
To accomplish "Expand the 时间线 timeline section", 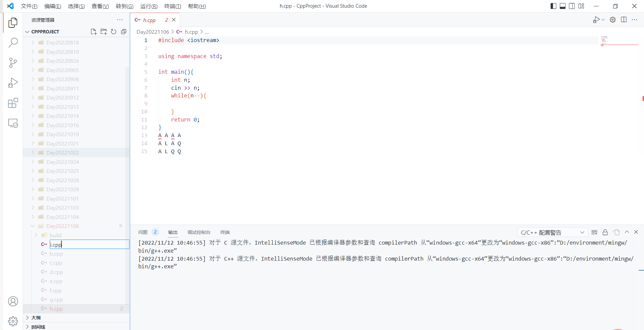I will (76, 327).
